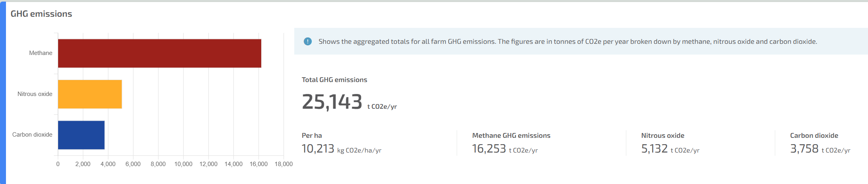Viewport: 868px width, 184px height.
Task: Click the info banner description text
Action: pyautogui.click(x=568, y=41)
